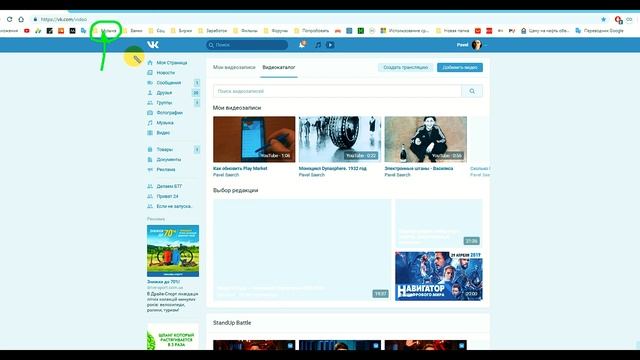
Task: Bookmark this page with the star icon
Action: (x=603, y=19)
